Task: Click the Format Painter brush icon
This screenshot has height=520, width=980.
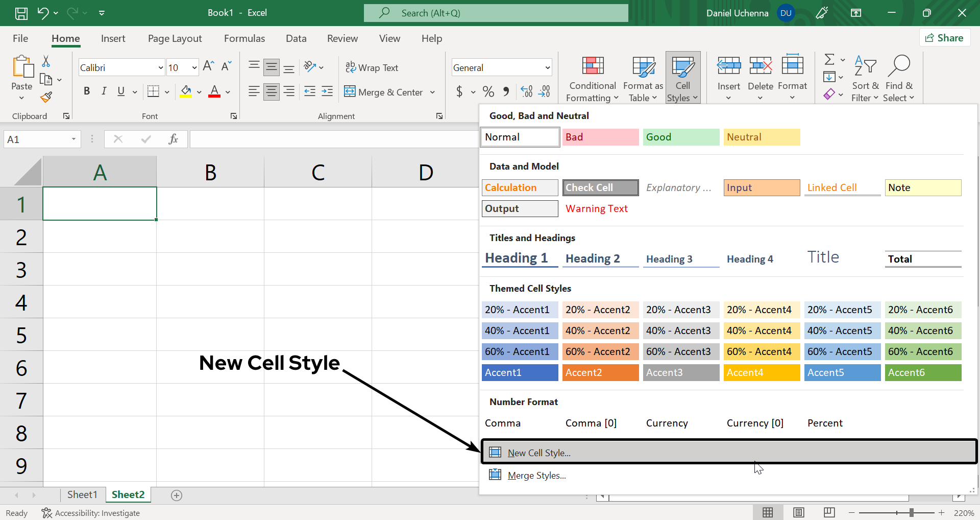Action: coord(46,97)
